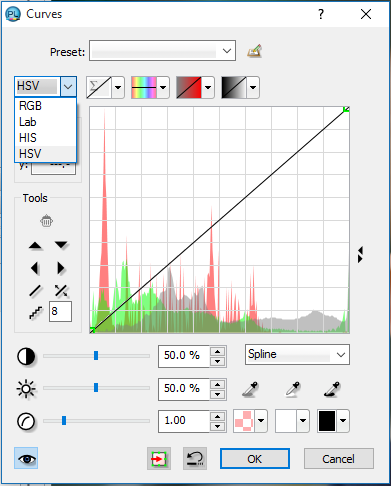Select the straight line curve tool
The height and width of the screenshot is (486, 391).
[x=35, y=291]
